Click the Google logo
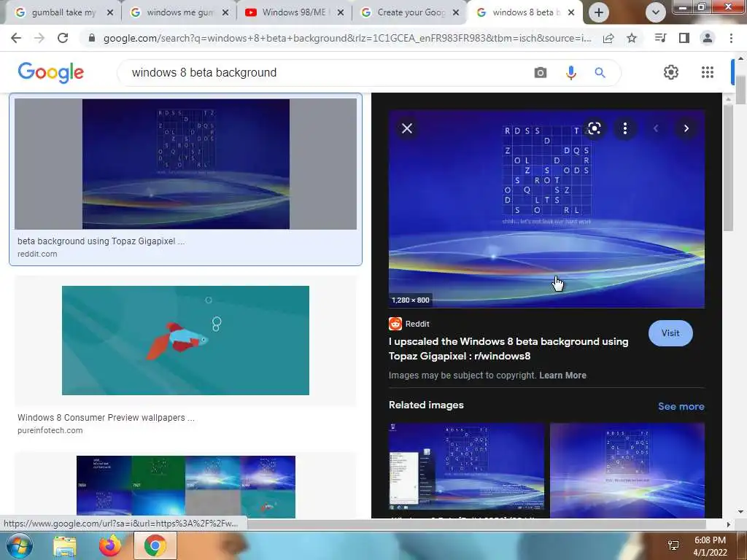This screenshot has width=747, height=560. click(x=50, y=72)
